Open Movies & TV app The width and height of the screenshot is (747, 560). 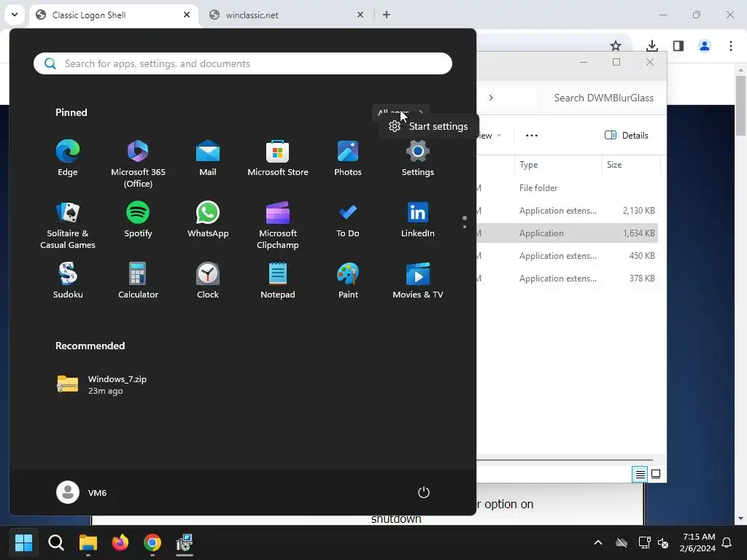point(418,281)
